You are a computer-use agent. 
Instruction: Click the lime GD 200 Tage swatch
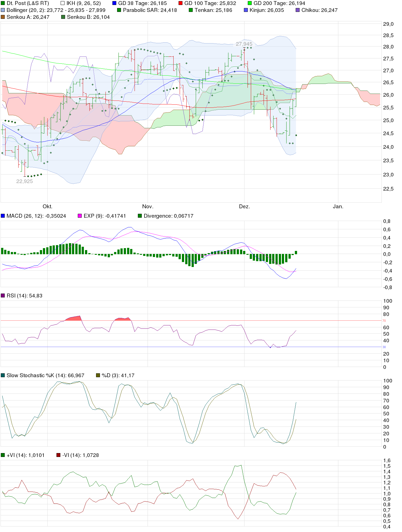tap(250, 3)
